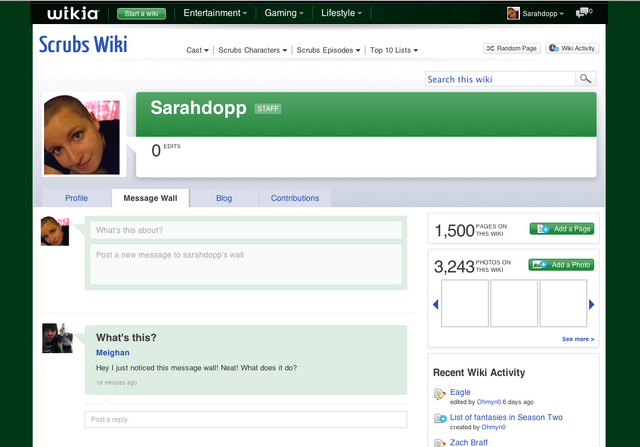Expand the Scrubs Characters menu
This screenshot has height=447, width=640.
click(252, 50)
